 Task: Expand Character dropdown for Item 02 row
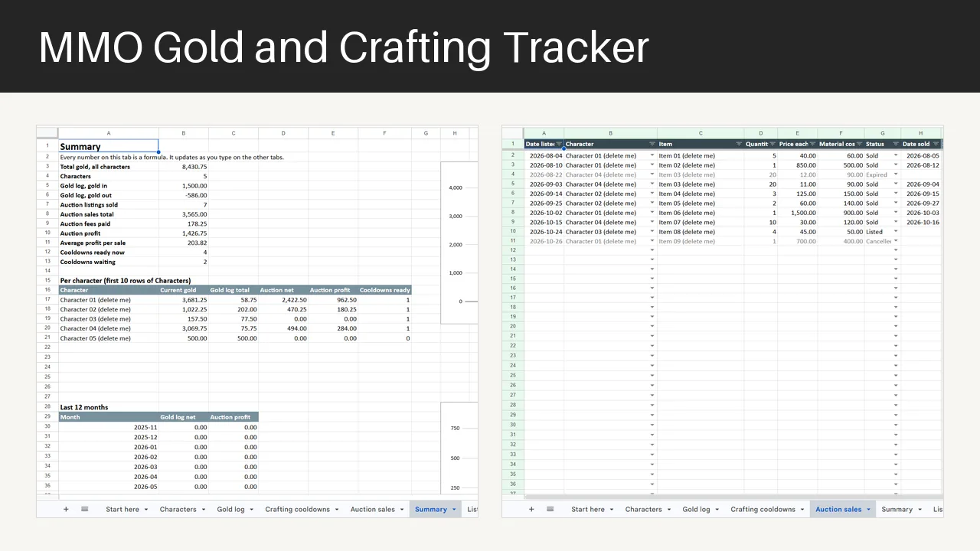click(652, 165)
